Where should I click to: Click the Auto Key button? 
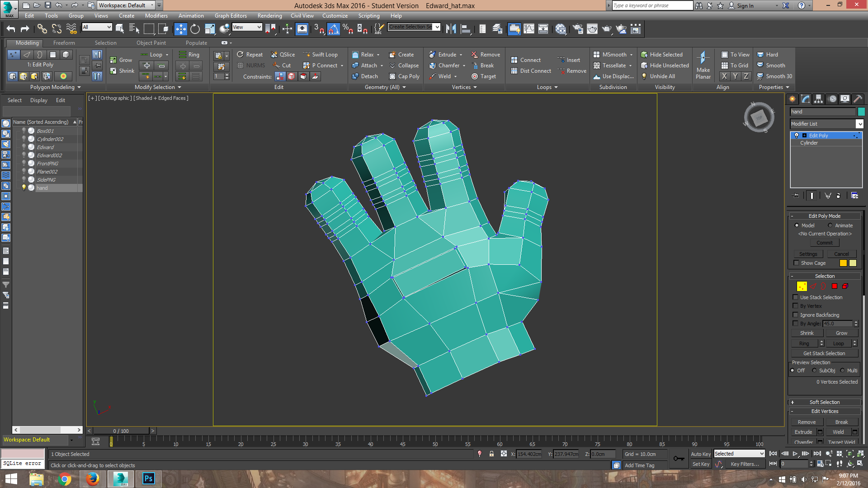coord(700,454)
